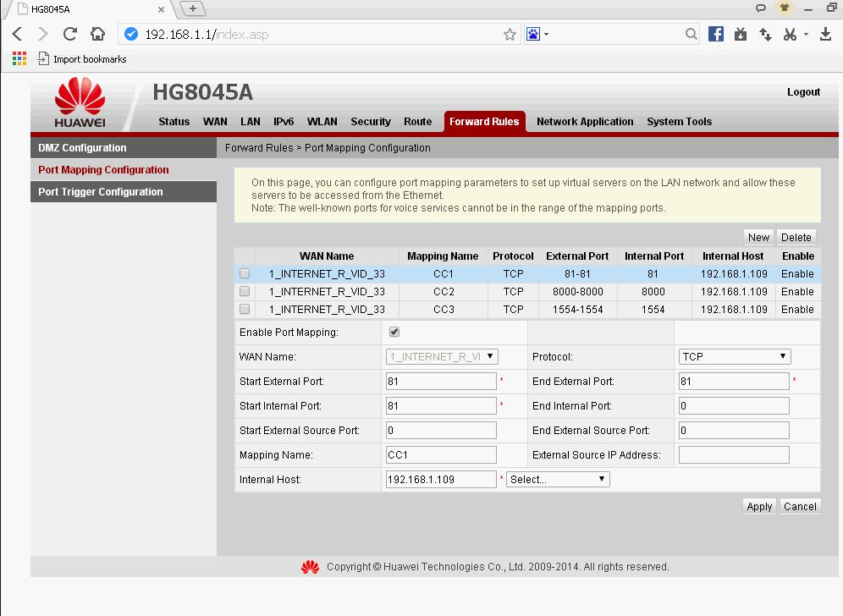The height and width of the screenshot is (616, 843).
Task: Switch to the IPv6 tab
Action: (x=284, y=122)
